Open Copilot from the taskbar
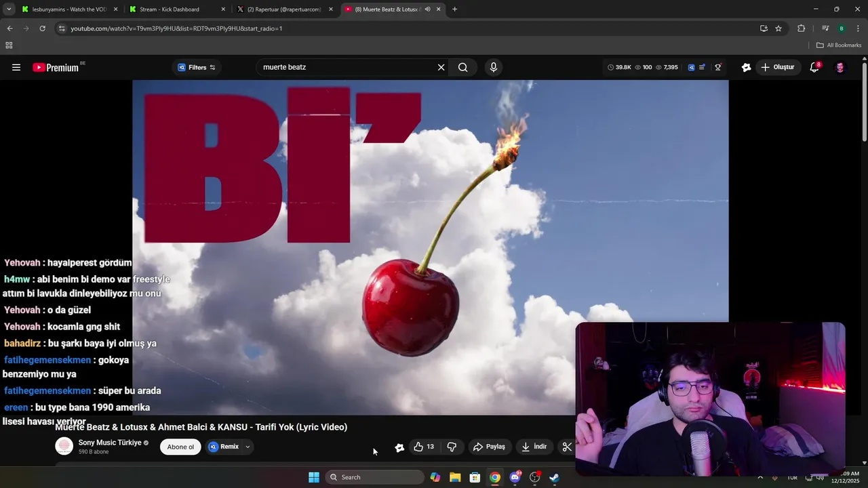The height and width of the screenshot is (488, 868). [435, 477]
